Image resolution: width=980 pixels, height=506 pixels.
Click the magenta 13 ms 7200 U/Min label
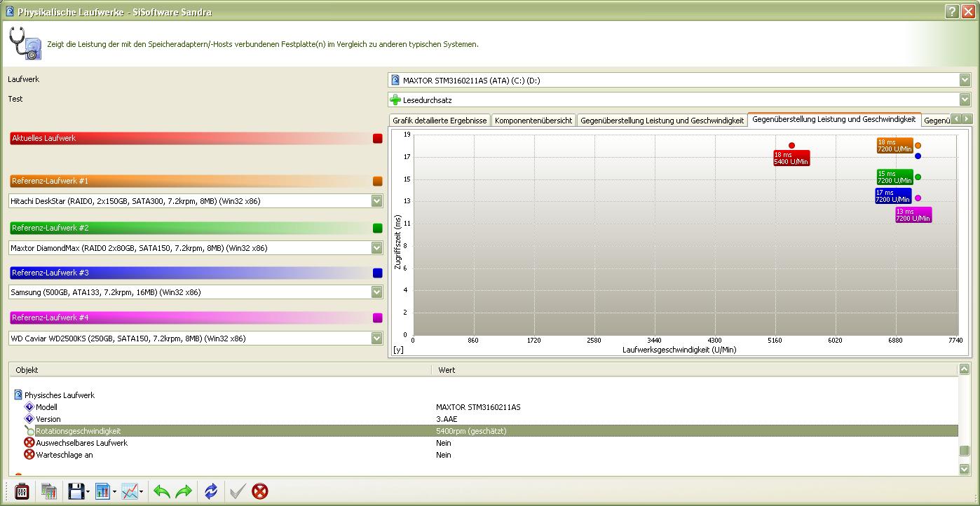click(x=913, y=214)
